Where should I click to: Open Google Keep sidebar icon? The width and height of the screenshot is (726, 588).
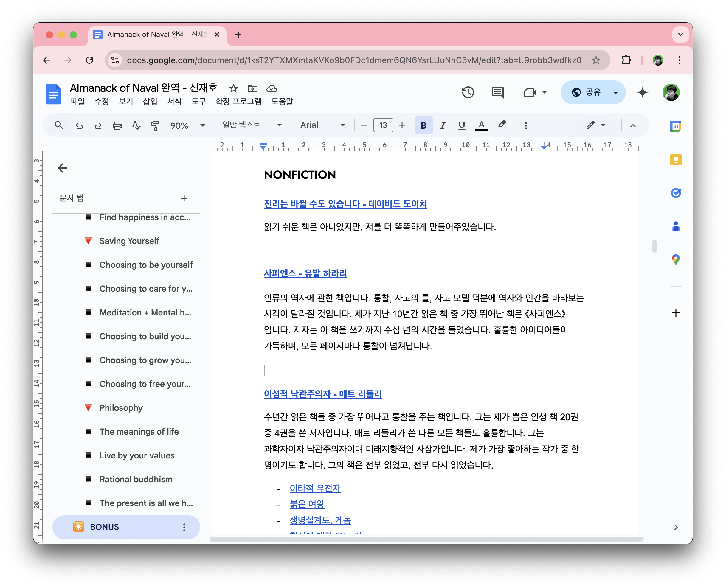(676, 160)
